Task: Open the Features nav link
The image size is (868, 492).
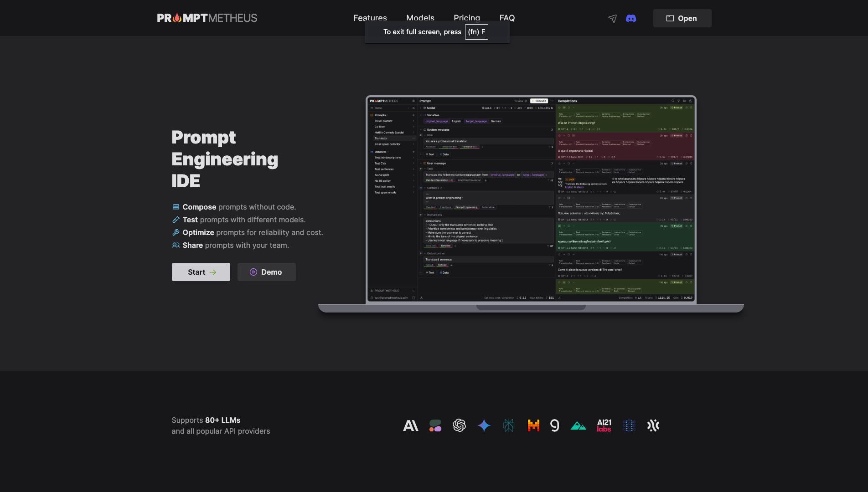Action: point(370,18)
